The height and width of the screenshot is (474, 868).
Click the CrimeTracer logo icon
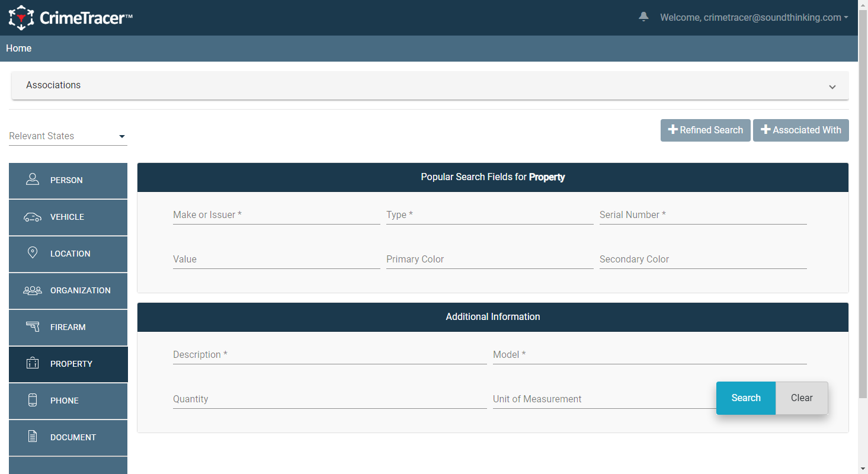[21, 18]
